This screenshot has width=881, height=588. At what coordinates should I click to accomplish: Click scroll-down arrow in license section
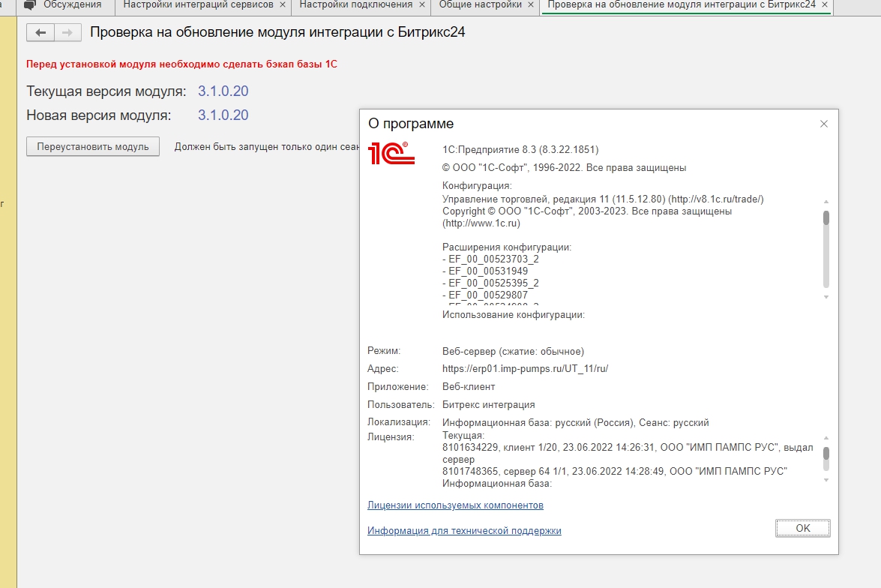tap(826, 479)
